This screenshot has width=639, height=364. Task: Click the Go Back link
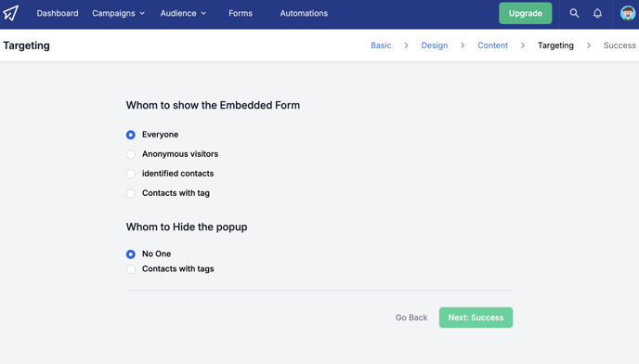pos(411,318)
